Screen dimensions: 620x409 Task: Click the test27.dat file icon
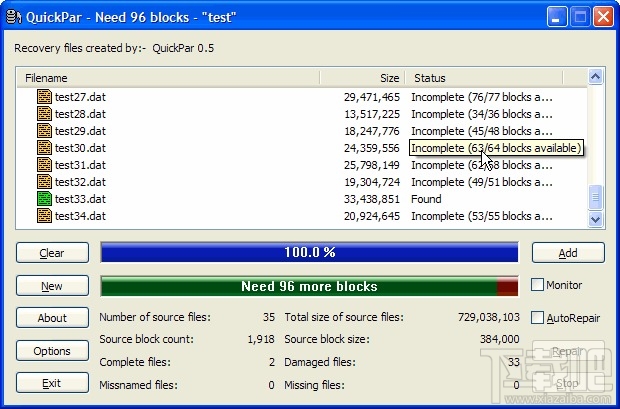pyautogui.click(x=44, y=97)
